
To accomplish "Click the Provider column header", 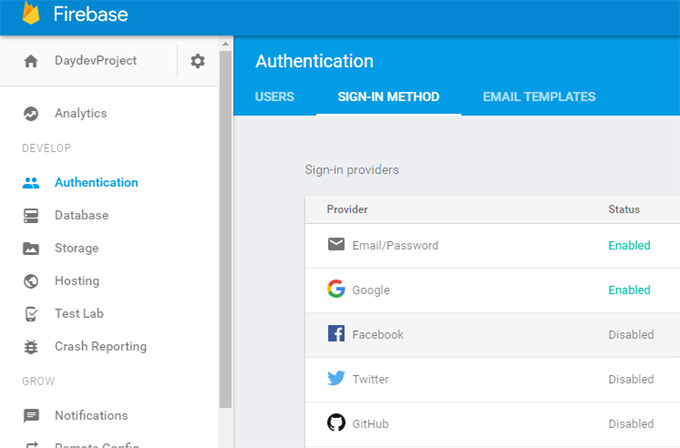I will click(x=347, y=209).
